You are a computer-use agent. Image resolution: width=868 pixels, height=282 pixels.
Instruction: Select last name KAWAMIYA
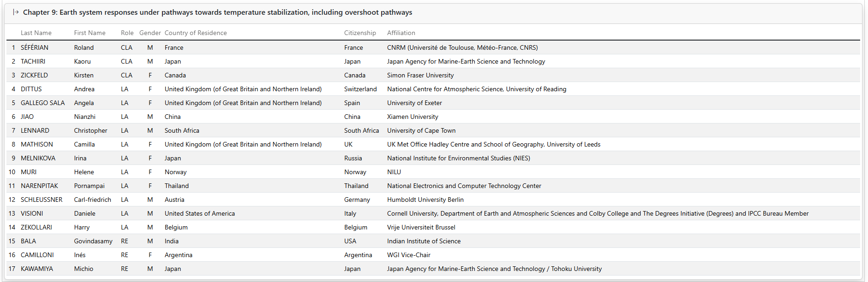point(37,269)
